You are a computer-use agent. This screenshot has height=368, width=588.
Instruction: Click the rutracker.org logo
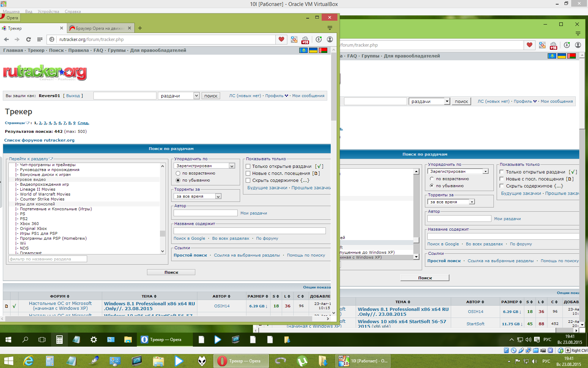point(45,73)
